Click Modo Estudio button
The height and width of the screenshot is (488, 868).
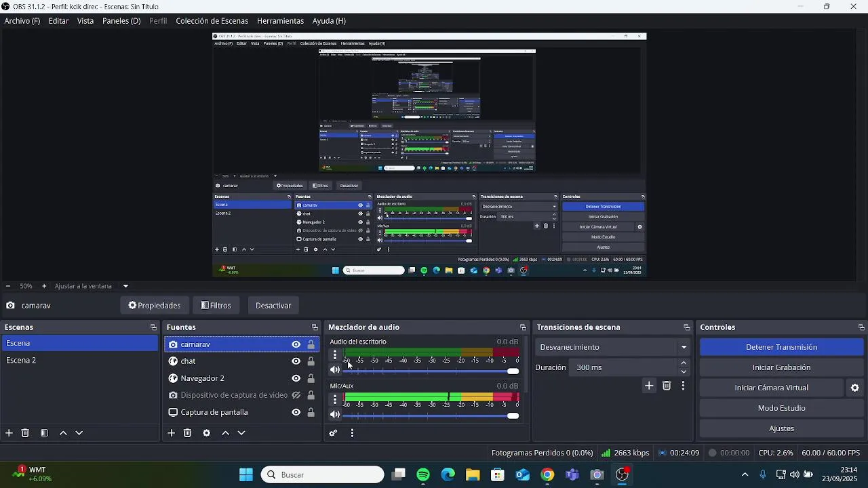click(x=781, y=408)
